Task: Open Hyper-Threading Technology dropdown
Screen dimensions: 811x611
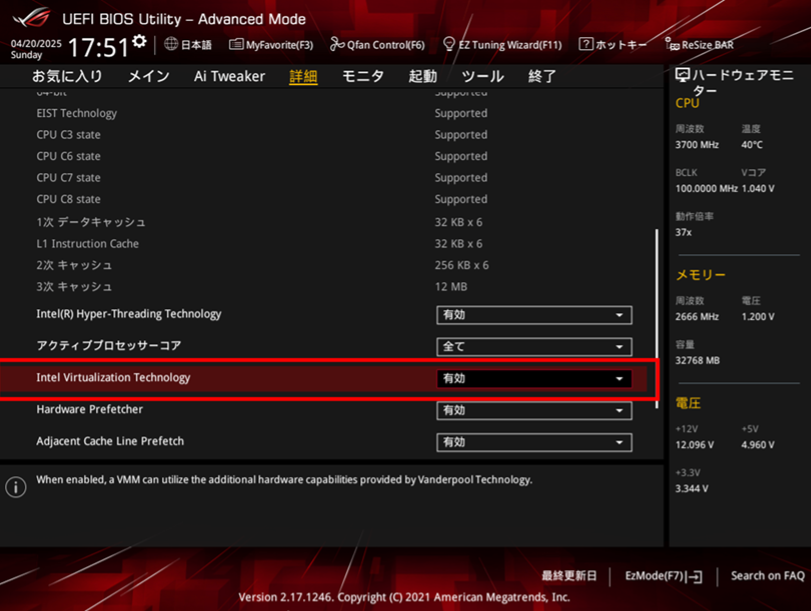Action: (534, 315)
